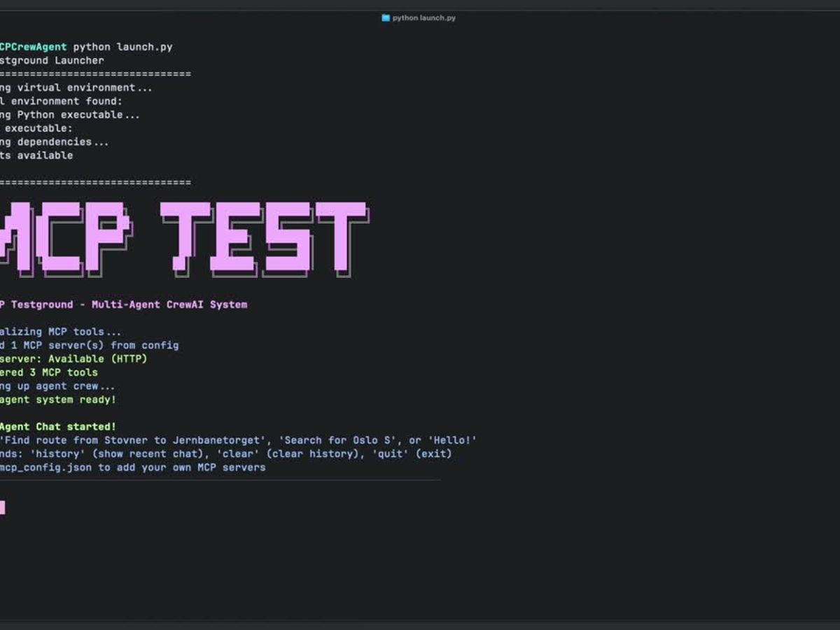Select 'server: Available (HTTP)' status line
Image resolution: width=840 pixels, height=630 pixels.
tap(73, 358)
